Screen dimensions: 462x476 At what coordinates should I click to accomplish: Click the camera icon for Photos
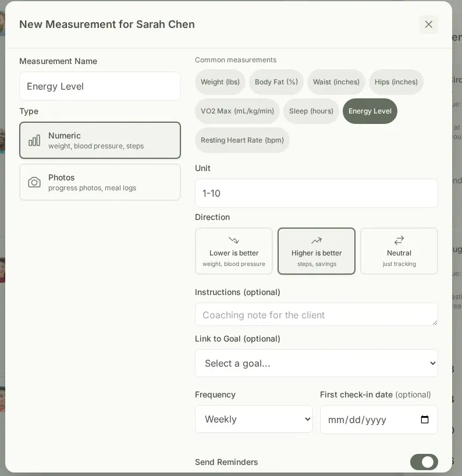[x=34, y=182]
